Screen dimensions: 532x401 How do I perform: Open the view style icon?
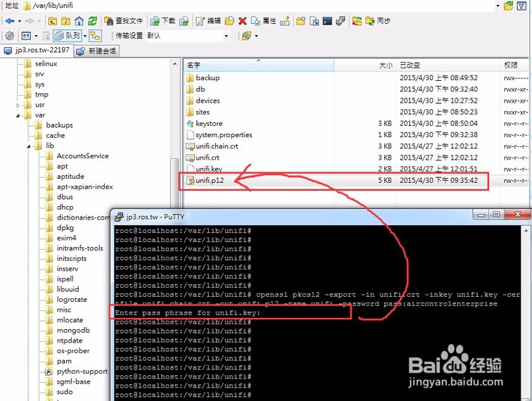(26, 36)
